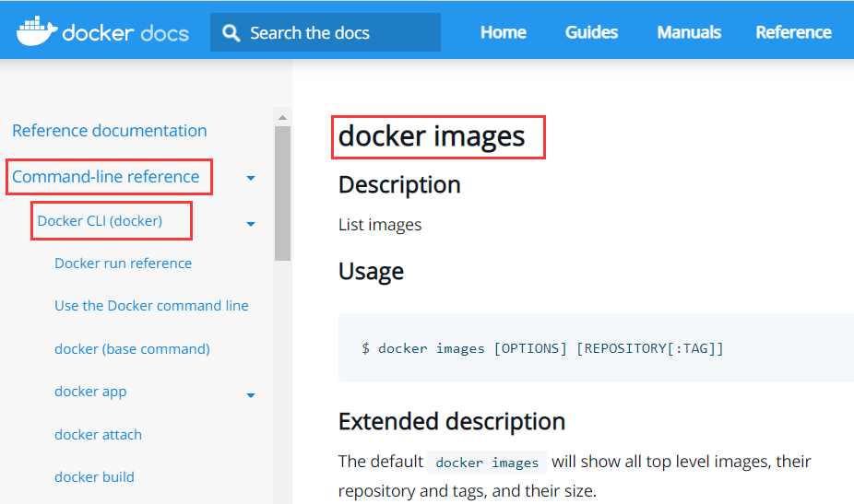Image resolution: width=854 pixels, height=504 pixels.
Task: Open Use the Docker command line link
Action: (x=151, y=306)
